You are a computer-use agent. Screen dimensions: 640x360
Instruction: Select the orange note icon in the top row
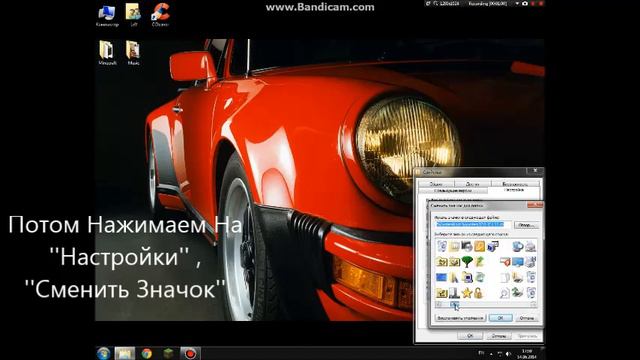tap(479, 246)
